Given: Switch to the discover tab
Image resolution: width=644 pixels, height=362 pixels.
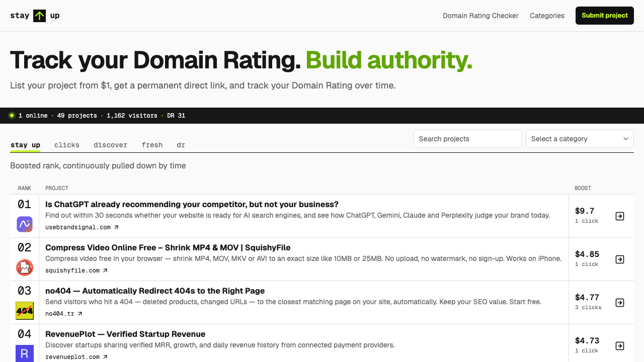Looking at the screenshot, I should click(x=110, y=145).
